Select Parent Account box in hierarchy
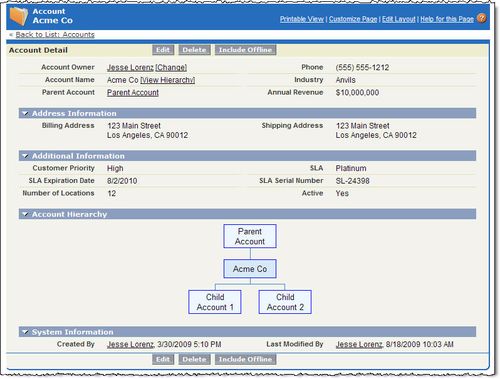Screen dimensions: 500x379 point(250,236)
